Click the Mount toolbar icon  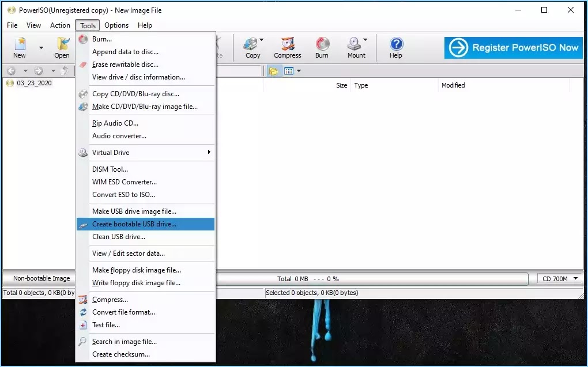pos(356,48)
